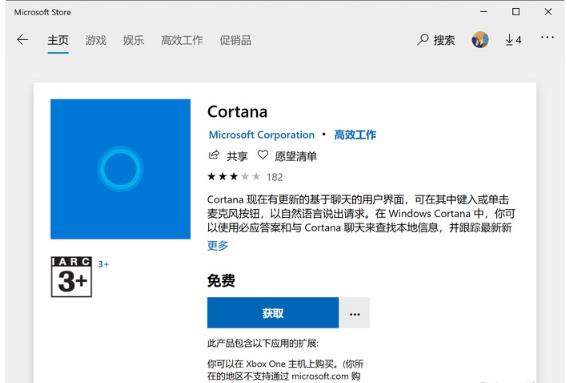Open the options menu beside 获取

click(x=355, y=313)
